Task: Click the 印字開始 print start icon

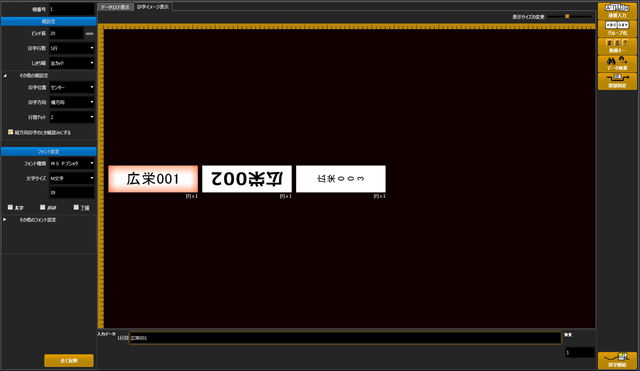Action: pyautogui.click(x=617, y=360)
